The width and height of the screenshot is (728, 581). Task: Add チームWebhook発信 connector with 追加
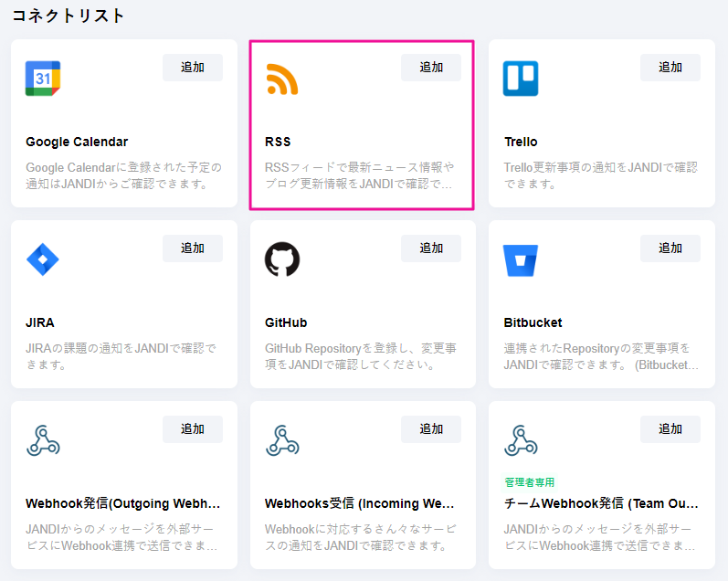[x=670, y=429]
